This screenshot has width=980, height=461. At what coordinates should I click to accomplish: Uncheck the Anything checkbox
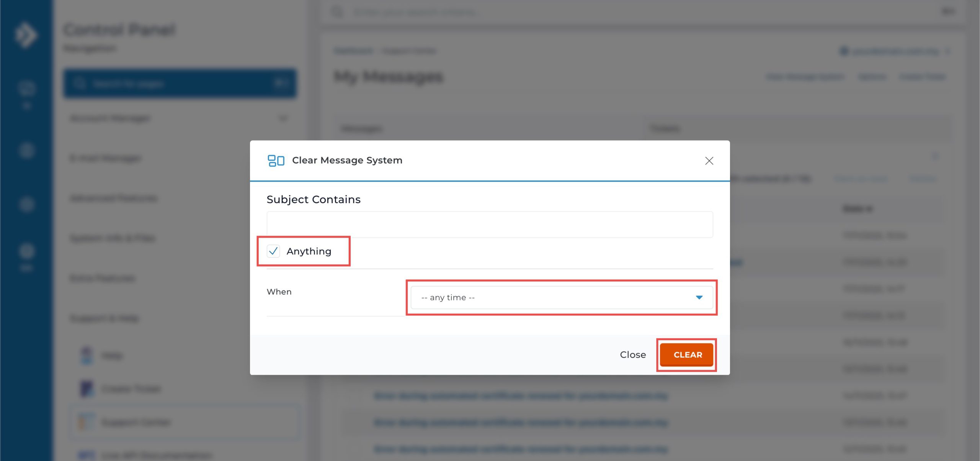tap(273, 251)
